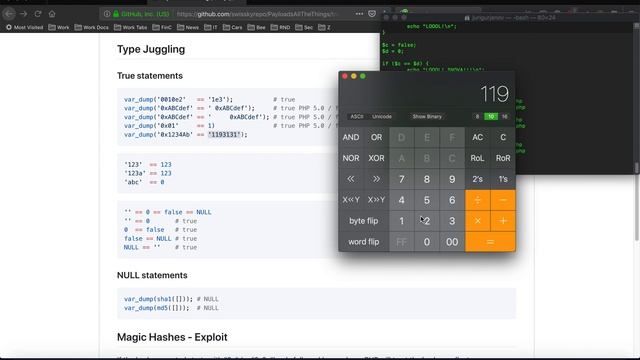The height and width of the screenshot is (360, 640).
Task: Open the Sec bookmarks folder
Action: [304, 27]
